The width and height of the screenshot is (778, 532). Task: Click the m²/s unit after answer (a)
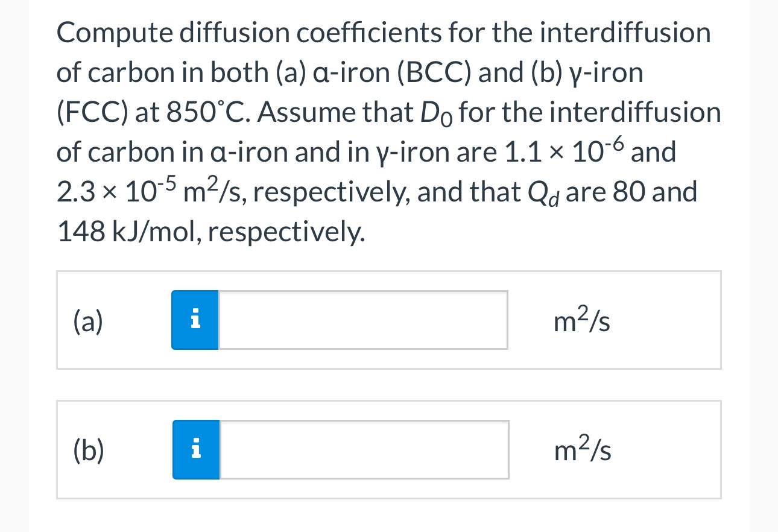(x=580, y=321)
